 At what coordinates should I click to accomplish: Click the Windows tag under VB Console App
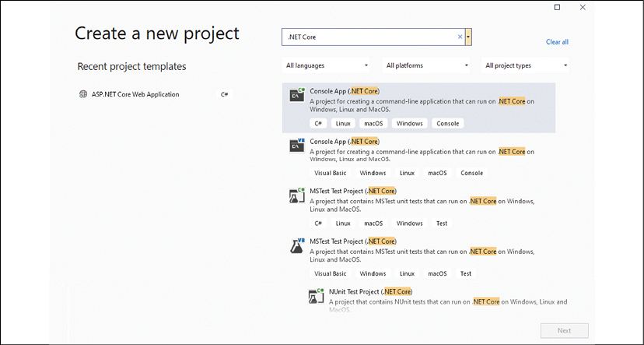[373, 173]
